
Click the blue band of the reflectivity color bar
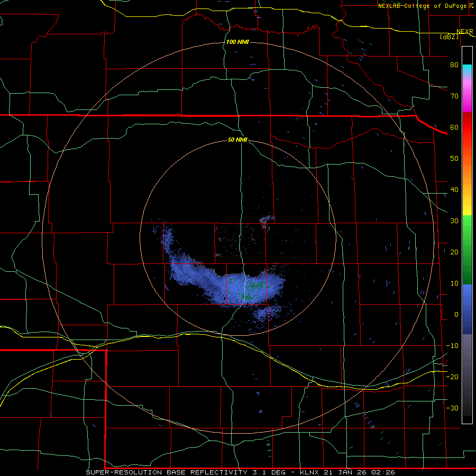tap(467, 309)
